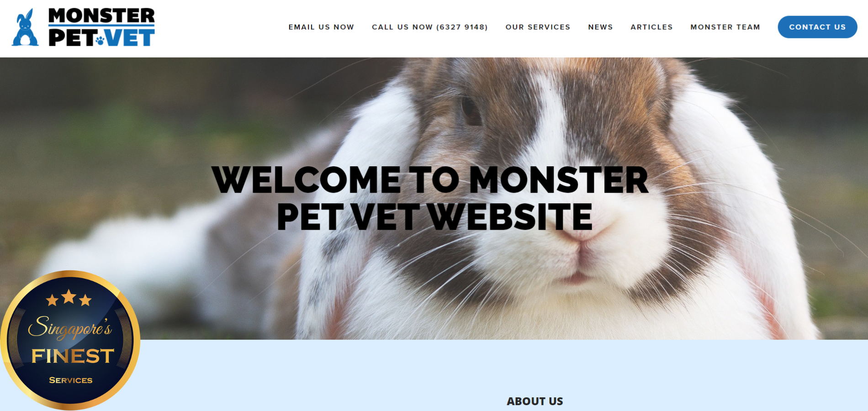
Task: Select Call Us Now (6327 9148)
Action: [429, 27]
